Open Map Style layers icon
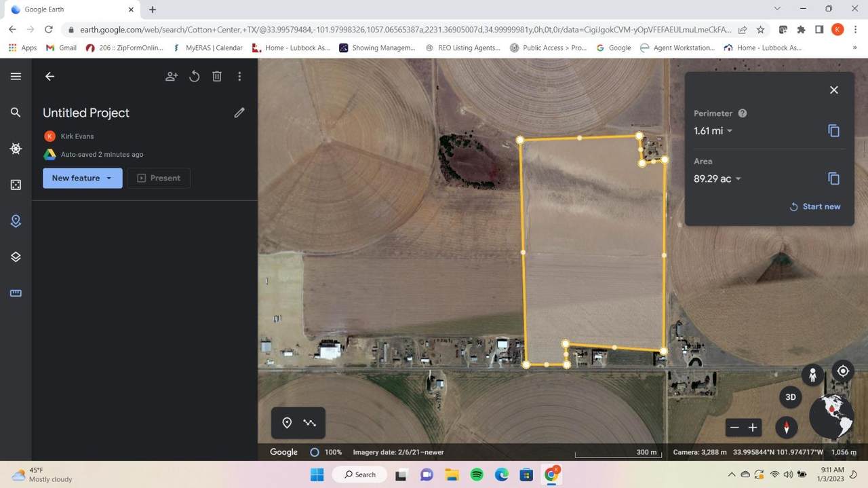 click(x=16, y=257)
